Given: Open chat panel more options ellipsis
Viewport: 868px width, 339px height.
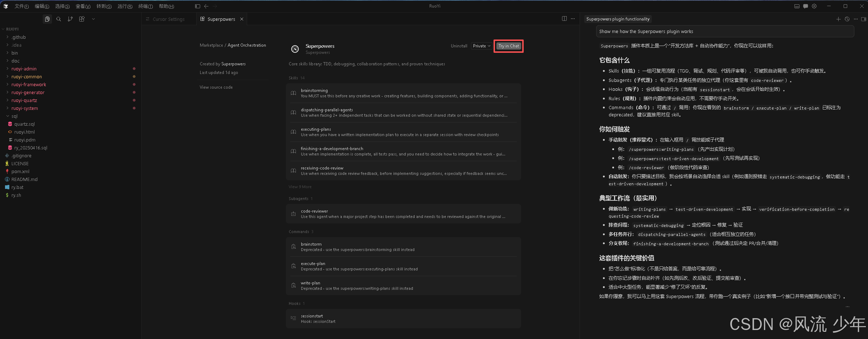Looking at the screenshot, I should [x=856, y=19].
